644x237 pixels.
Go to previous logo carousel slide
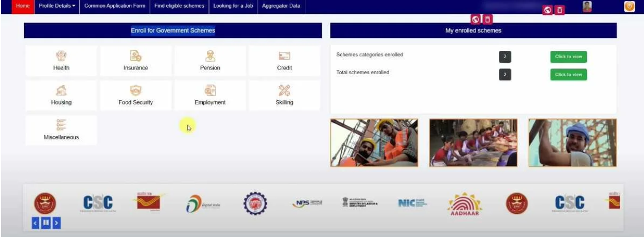click(x=36, y=223)
